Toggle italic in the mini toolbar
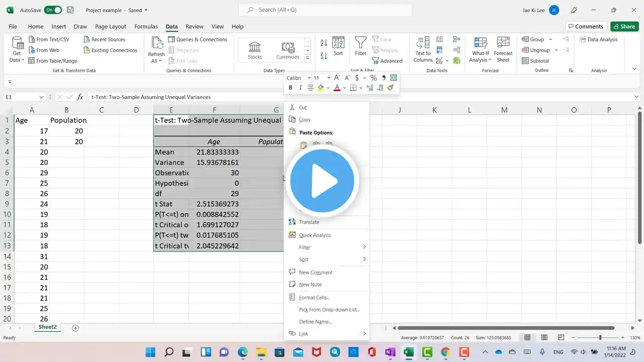 [x=300, y=87]
